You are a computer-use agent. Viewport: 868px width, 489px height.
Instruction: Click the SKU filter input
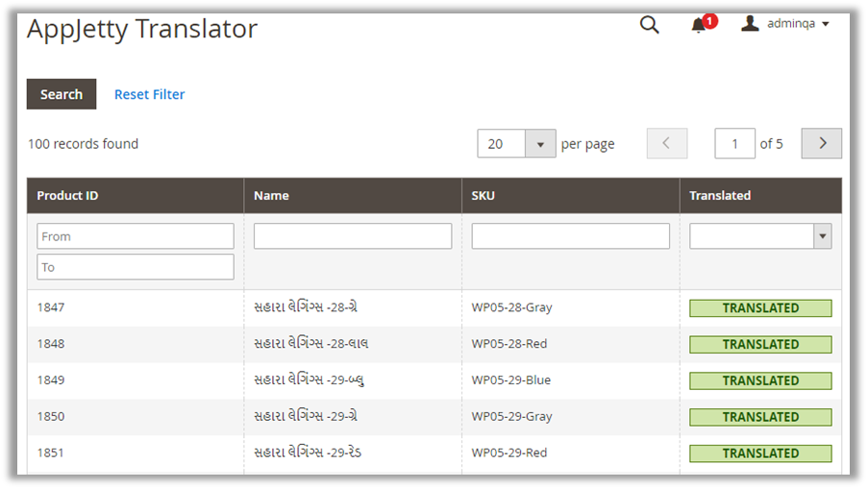(x=570, y=236)
